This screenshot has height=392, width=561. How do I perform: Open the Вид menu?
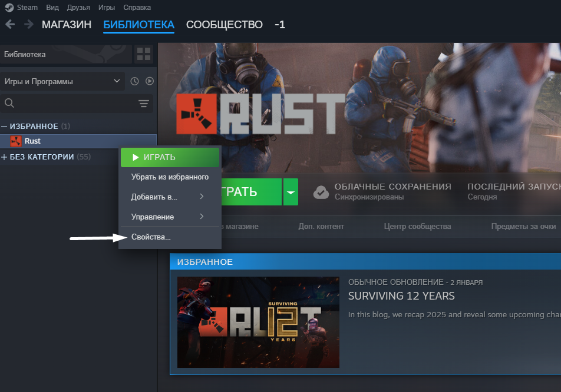click(x=52, y=8)
